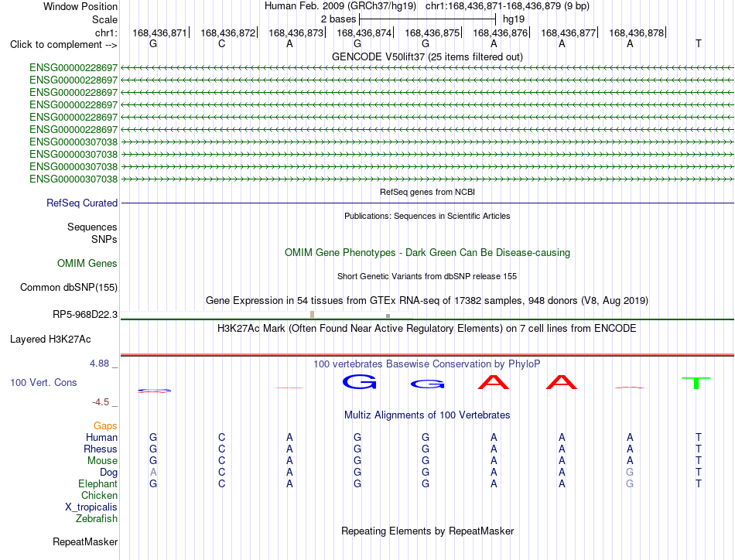
Task: Click the PhyloP upper value 4.88
Action: [99, 364]
